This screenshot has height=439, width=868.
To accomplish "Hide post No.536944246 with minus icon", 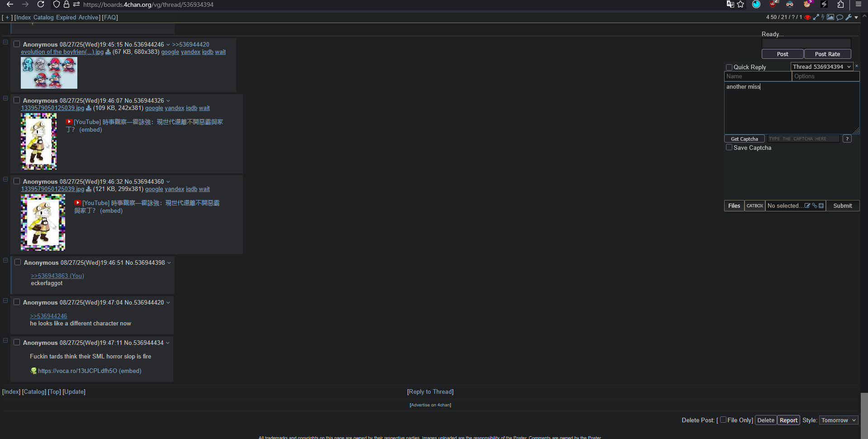I will pos(5,42).
